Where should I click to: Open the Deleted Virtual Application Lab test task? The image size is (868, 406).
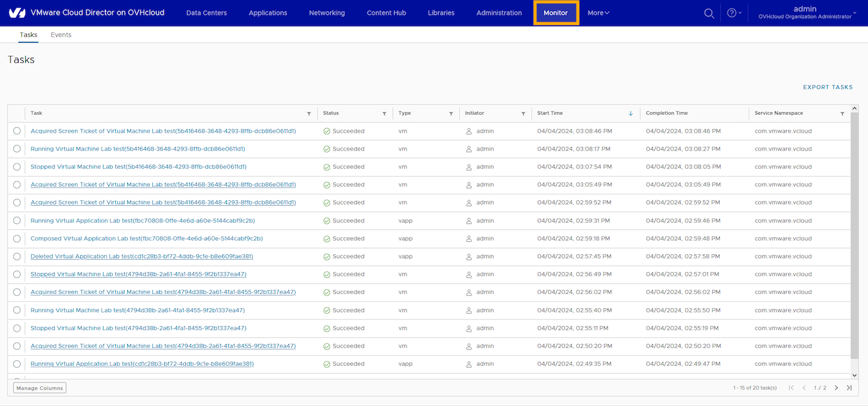(141, 257)
